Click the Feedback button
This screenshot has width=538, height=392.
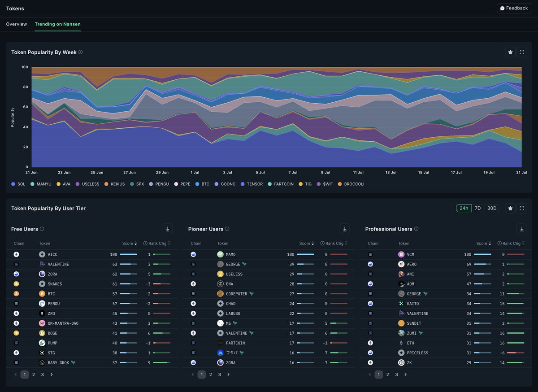514,8
